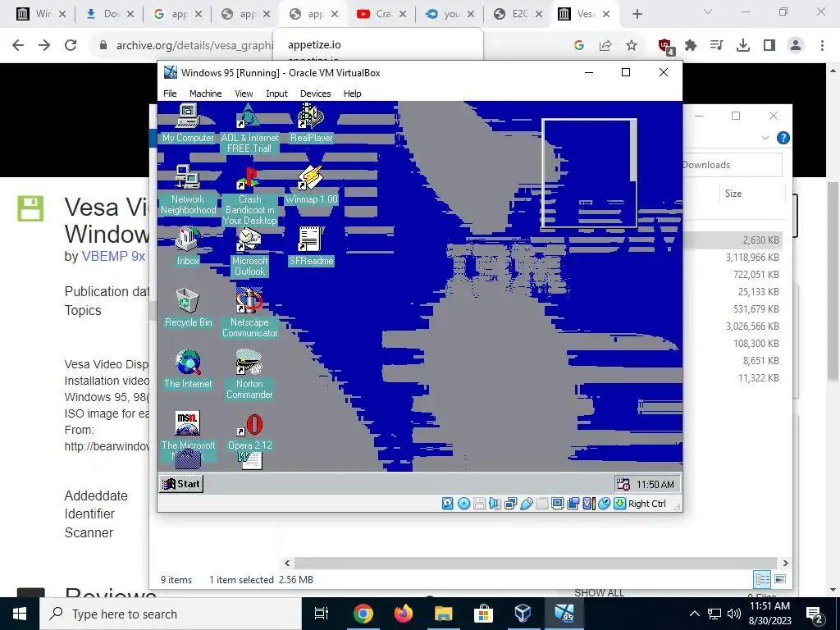Click the VirtualBox optical disk indicator

pyautogui.click(x=464, y=504)
